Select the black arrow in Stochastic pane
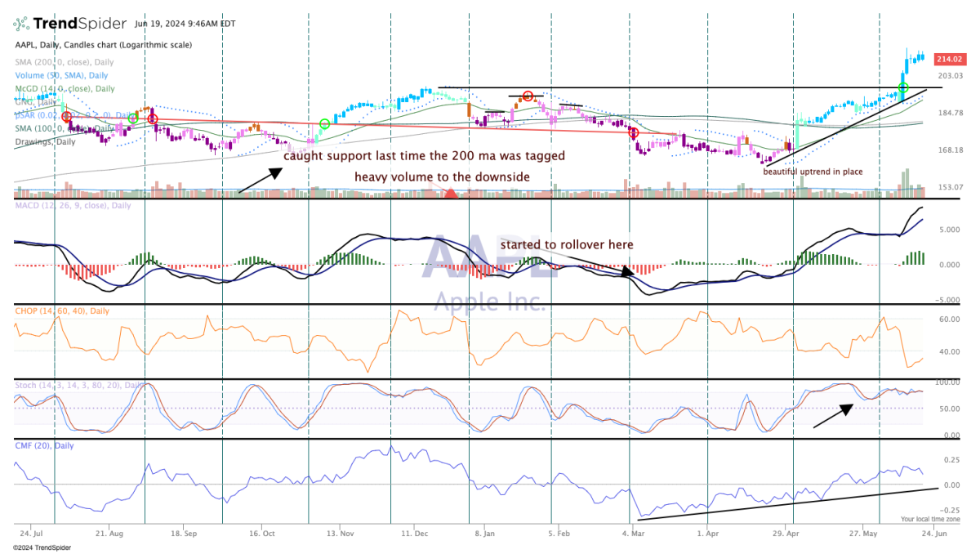Viewport: 980px width, 554px height. click(x=835, y=414)
